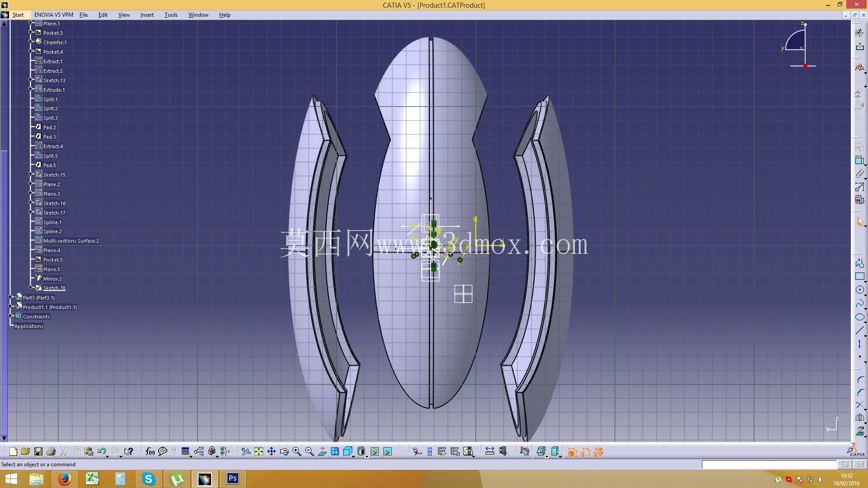The image size is (868, 488).
Task: Expand the Sketch.18 tree node
Action: (x=30, y=287)
